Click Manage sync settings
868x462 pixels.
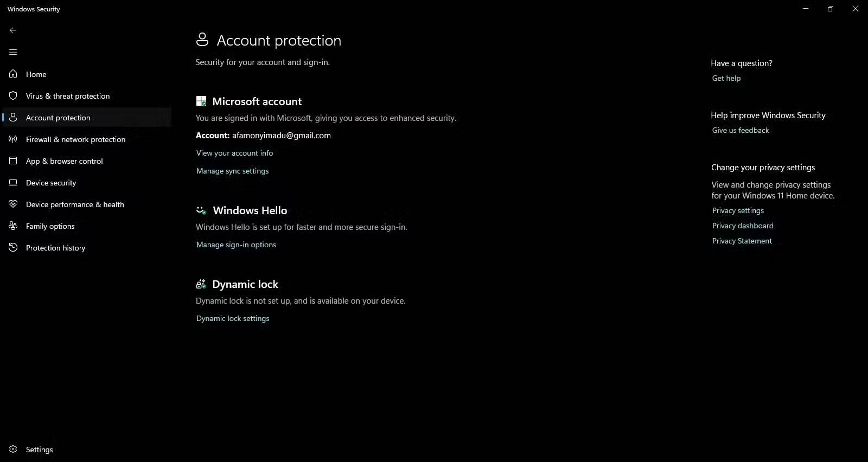click(232, 171)
